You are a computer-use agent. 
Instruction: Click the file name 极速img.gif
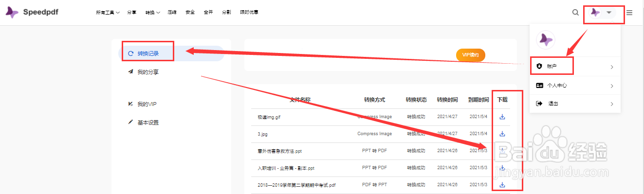point(269,117)
